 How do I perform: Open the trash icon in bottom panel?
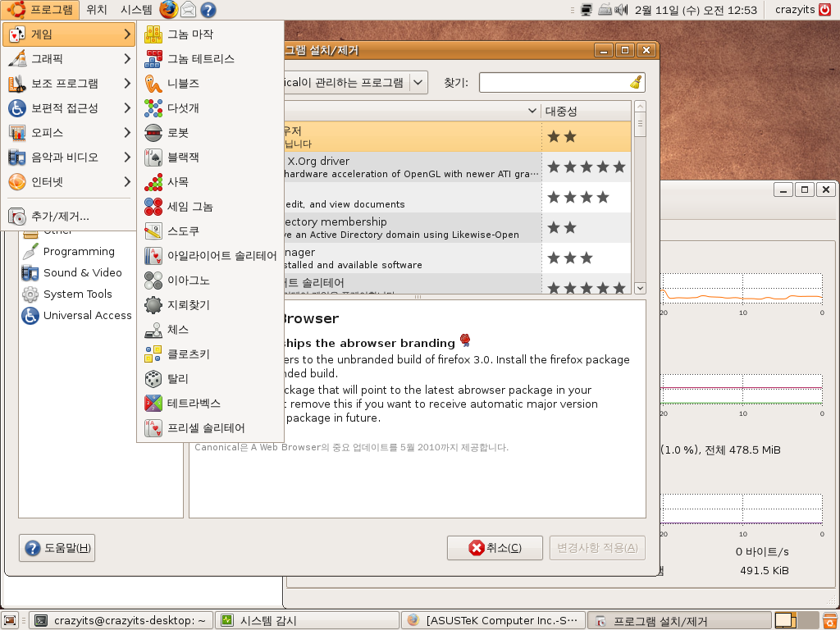point(830,620)
